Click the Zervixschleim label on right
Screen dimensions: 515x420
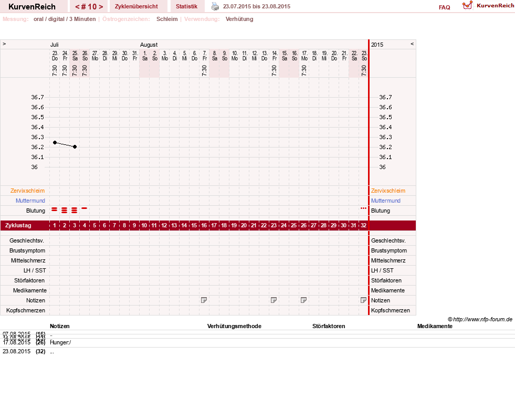pos(388,191)
